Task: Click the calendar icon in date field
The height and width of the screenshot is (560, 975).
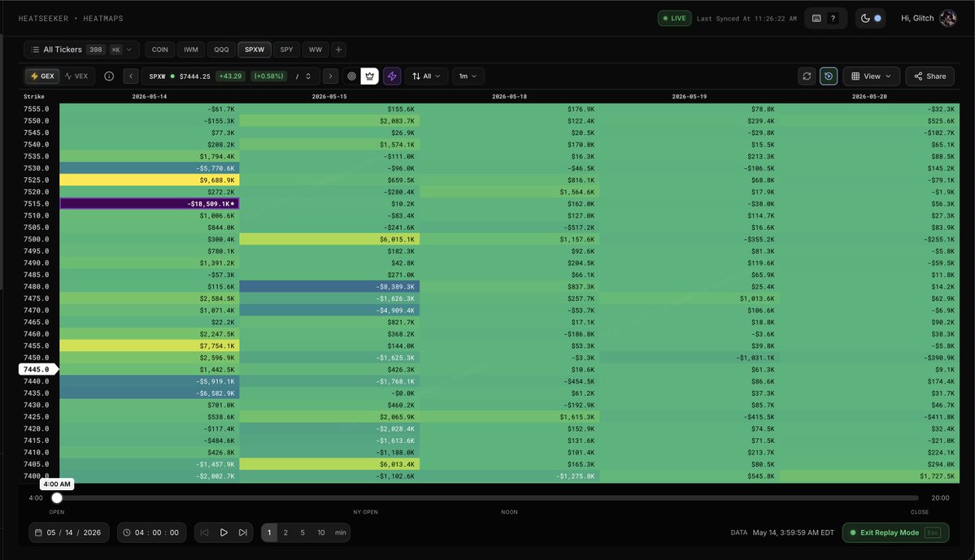Action: point(38,532)
